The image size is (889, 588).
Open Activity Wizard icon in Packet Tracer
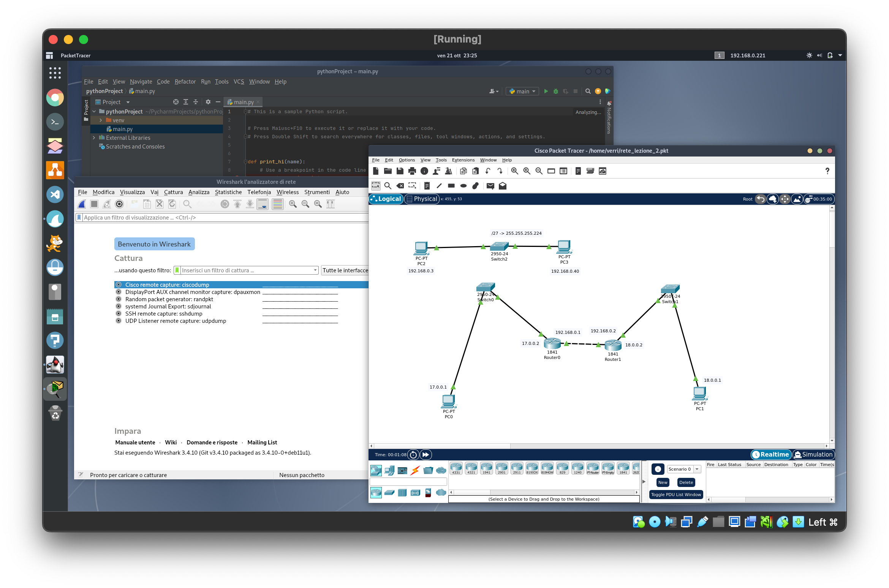point(449,171)
